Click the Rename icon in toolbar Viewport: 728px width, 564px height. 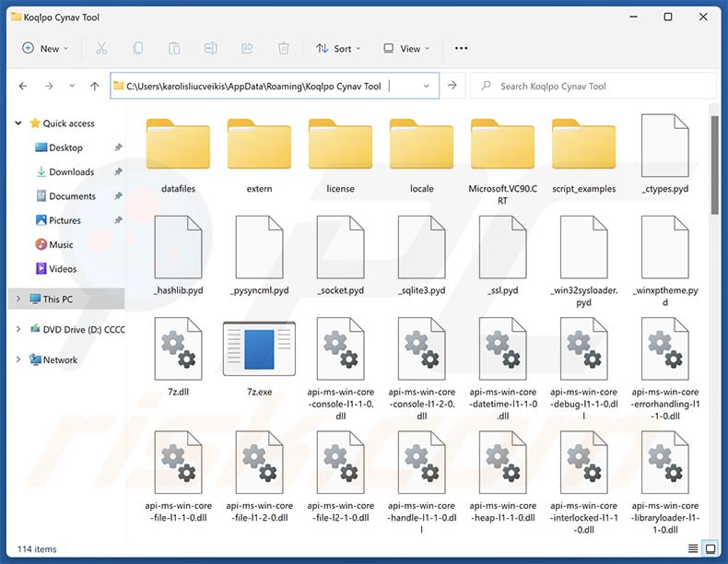tap(211, 48)
